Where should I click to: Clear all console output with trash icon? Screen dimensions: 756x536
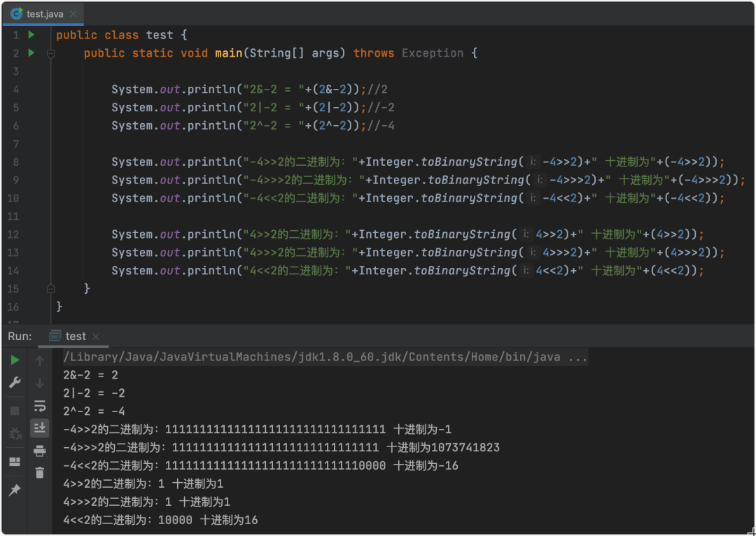coord(40,472)
